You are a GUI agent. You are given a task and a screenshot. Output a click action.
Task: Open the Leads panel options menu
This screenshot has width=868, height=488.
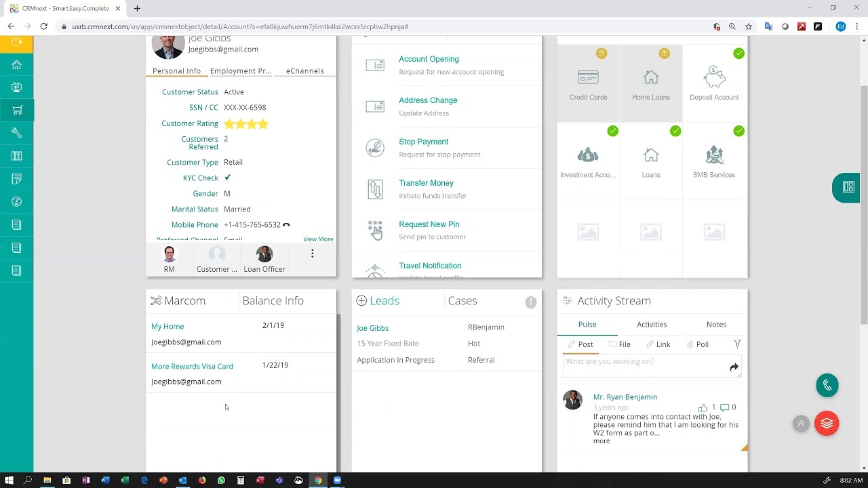pyautogui.click(x=531, y=302)
